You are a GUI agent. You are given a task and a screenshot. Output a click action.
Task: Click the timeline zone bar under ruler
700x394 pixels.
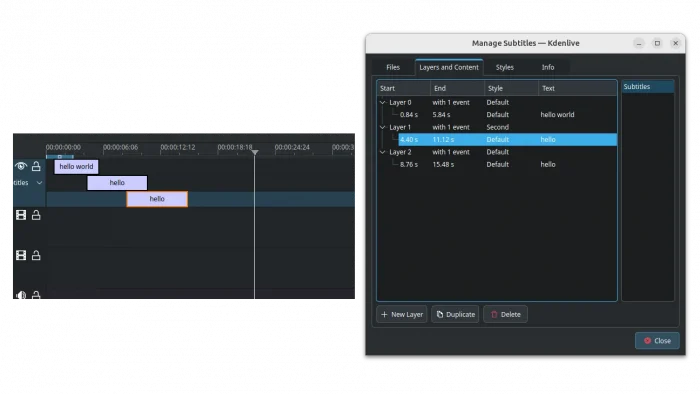(60, 157)
